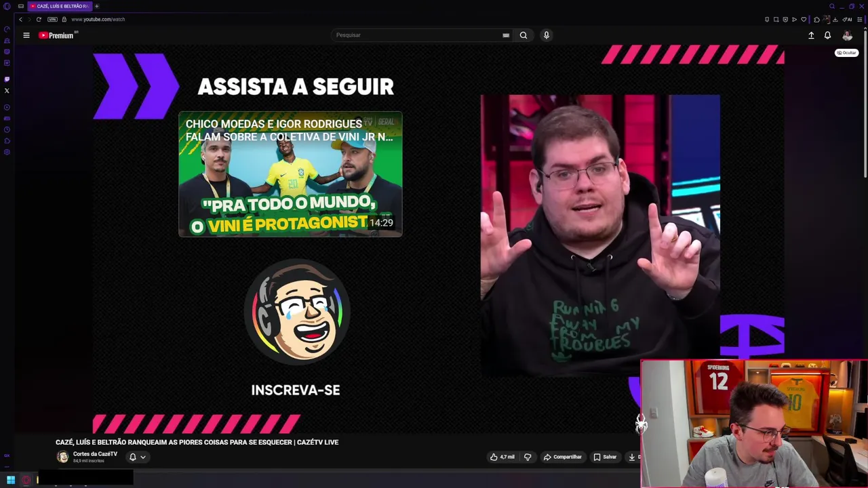The image size is (868, 488).
Task: Expand subscription notification options chevron
Action: [143, 457]
